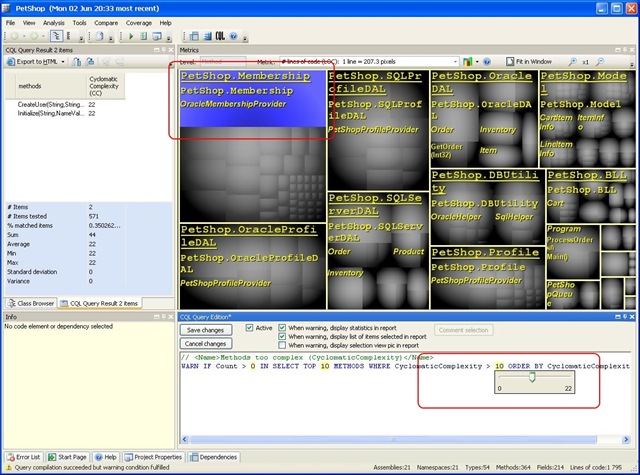Close the Info panel

tap(170, 317)
